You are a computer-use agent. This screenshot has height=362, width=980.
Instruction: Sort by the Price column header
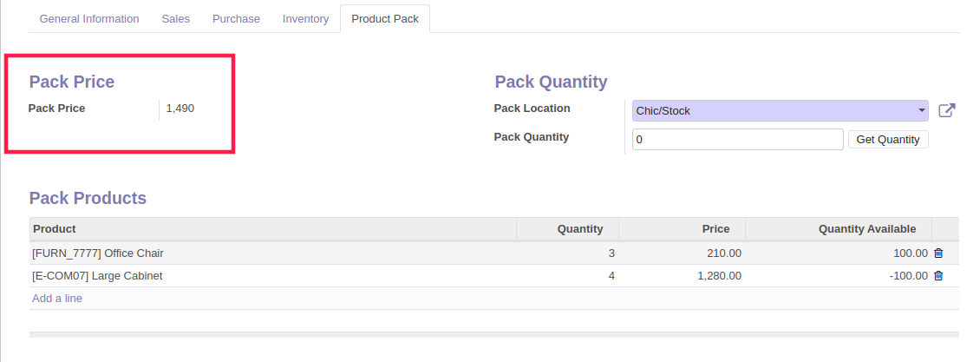point(682,229)
